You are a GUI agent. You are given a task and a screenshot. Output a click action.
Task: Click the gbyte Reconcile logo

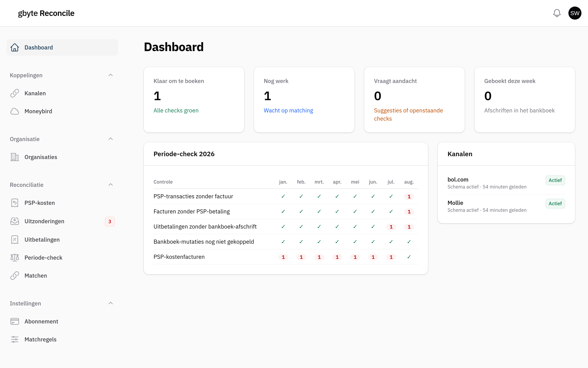point(46,13)
